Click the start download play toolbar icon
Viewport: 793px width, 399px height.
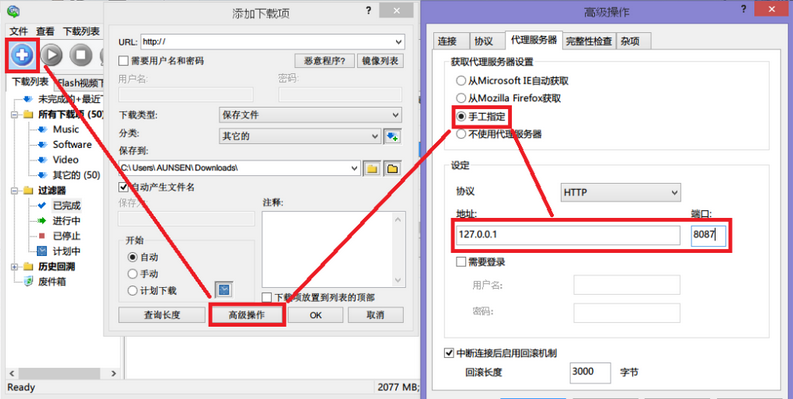pyautogui.click(x=52, y=55)
